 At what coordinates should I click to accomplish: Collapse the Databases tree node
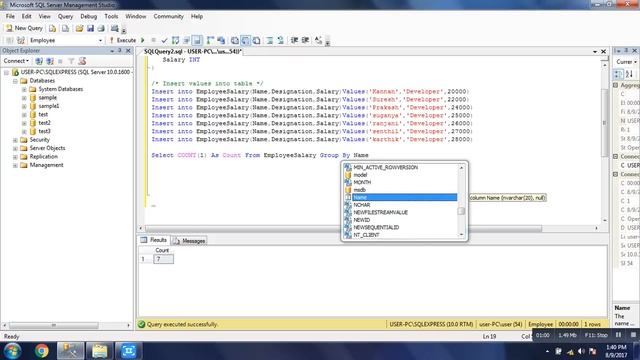click(x=15, y=81)
